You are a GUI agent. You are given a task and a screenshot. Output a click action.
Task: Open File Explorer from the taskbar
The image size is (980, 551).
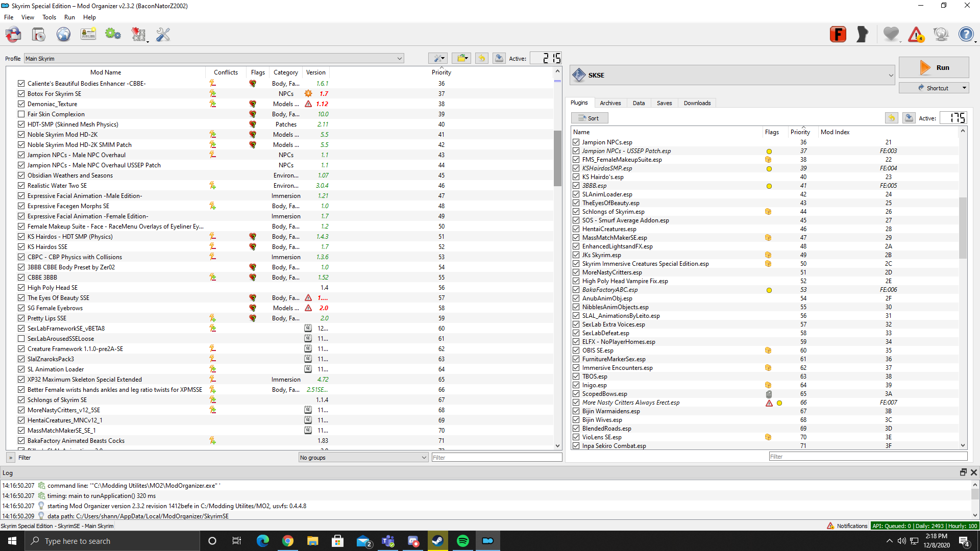point(313,541)
